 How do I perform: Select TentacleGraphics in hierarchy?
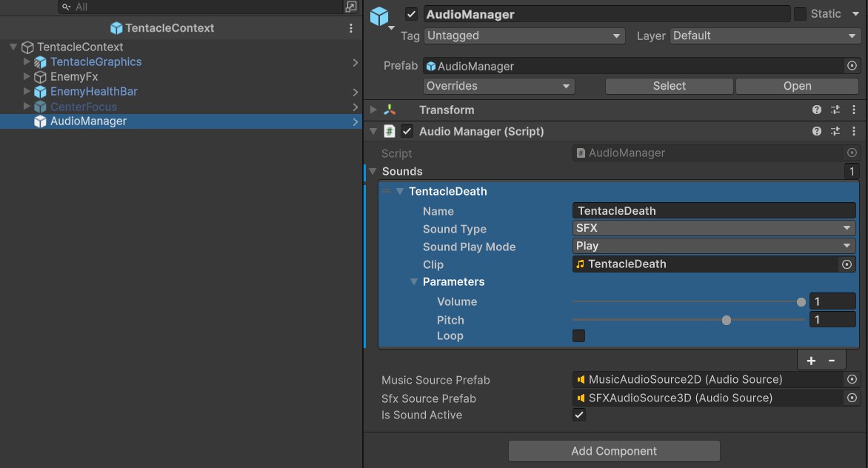[x=96, y=62]
